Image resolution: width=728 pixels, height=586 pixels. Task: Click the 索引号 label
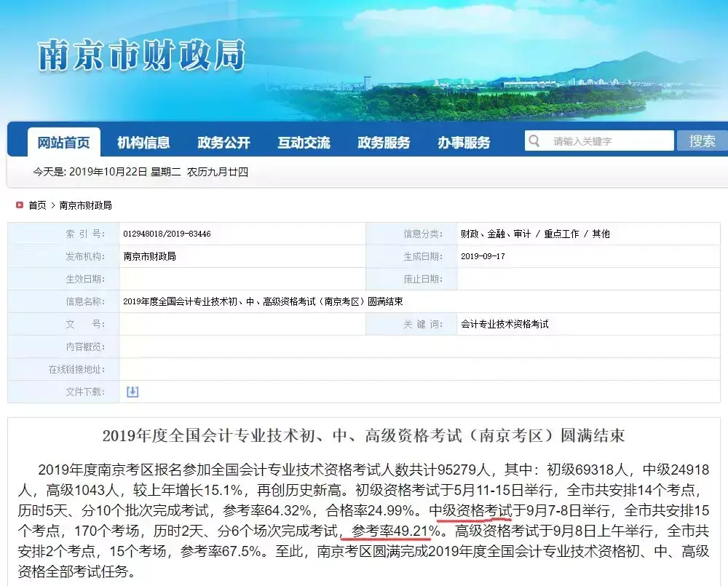85,234
